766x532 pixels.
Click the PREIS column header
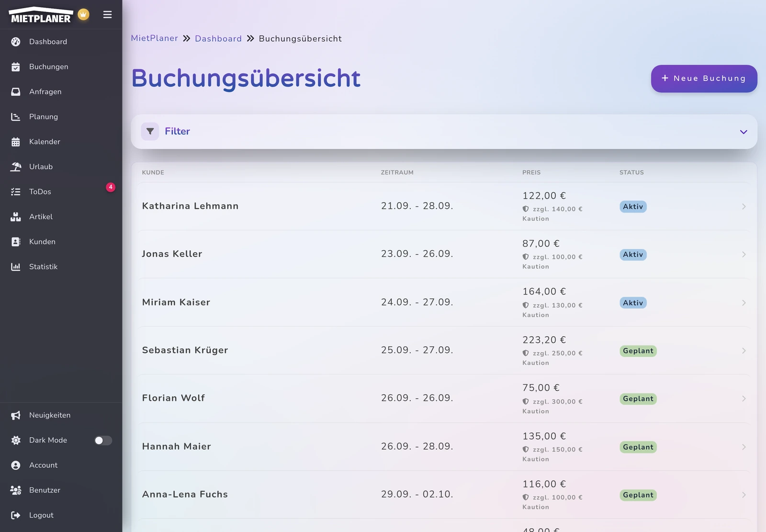click(531, 172)
